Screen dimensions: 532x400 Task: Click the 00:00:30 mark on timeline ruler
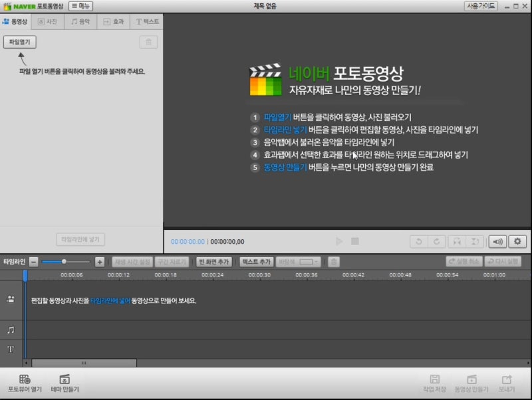[x=259, y=275]
